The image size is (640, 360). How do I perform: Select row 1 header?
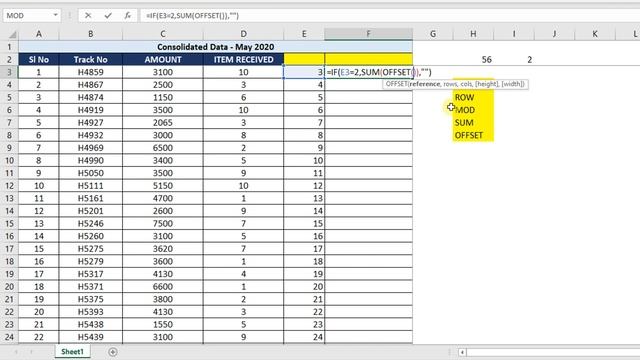click(x=9, y=47)
